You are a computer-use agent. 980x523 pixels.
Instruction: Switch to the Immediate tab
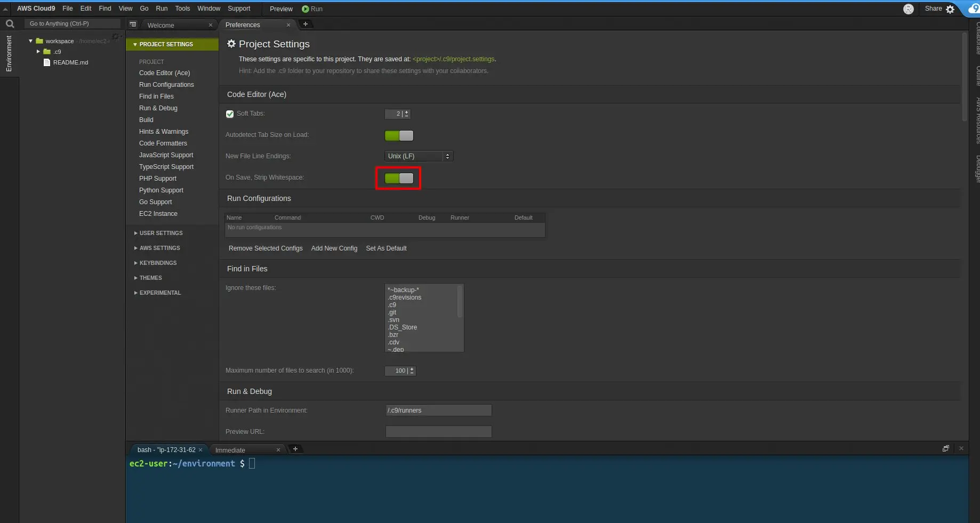230,450
